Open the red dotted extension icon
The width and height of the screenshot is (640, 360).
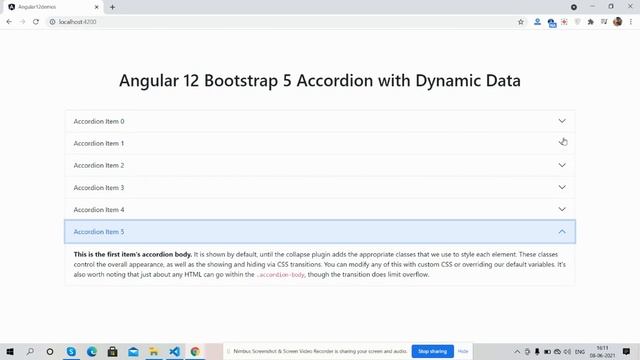(564, 22)
